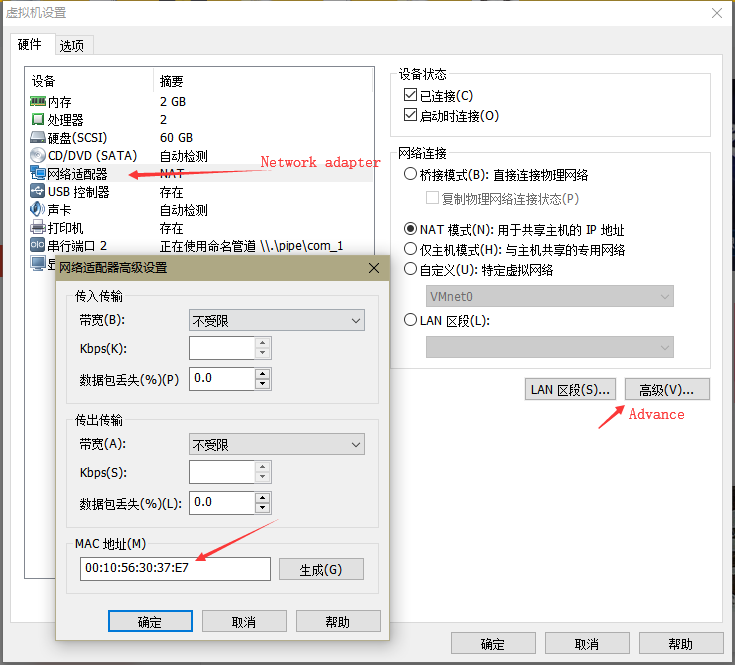Focus the MAC 地址 input field
This screenshot has width=735, height=665.
(x=175, y=568)
